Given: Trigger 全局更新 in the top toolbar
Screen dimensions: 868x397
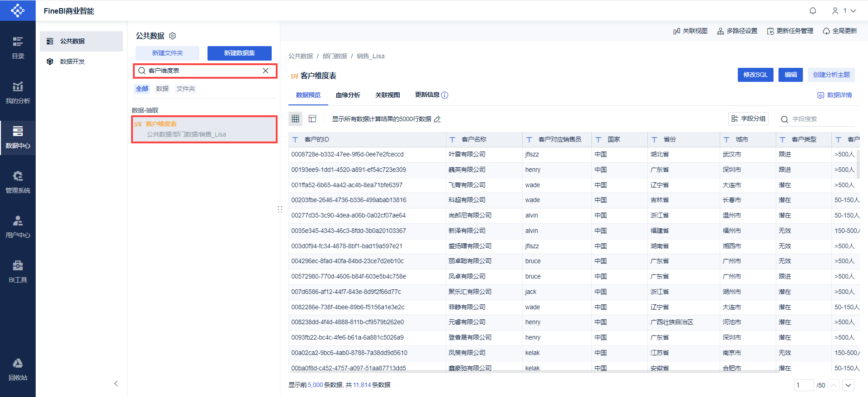Looking at the screenshot, I should [x=840, y=31].
